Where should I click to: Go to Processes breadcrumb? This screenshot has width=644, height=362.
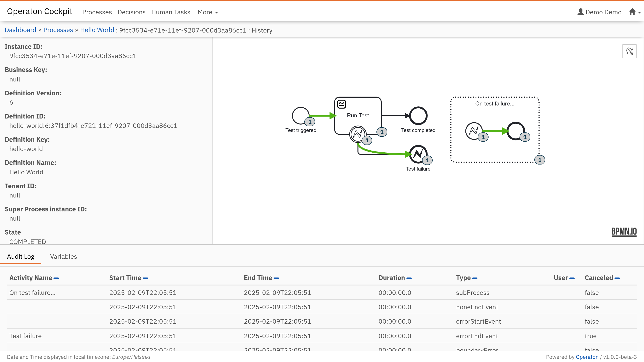pyautogui.click(x=58, y=30)
